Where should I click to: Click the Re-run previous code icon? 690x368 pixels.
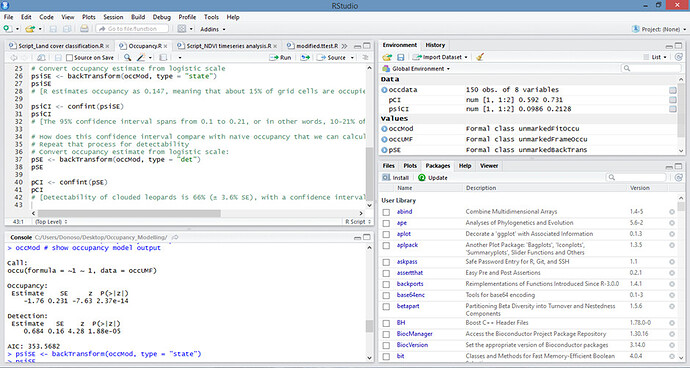305,57
